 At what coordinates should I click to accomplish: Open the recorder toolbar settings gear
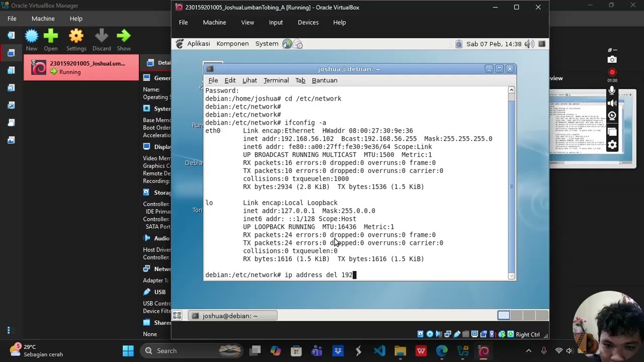(612, 145)
